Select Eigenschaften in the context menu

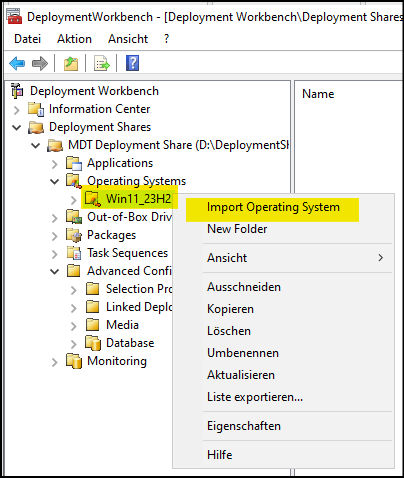244,426
